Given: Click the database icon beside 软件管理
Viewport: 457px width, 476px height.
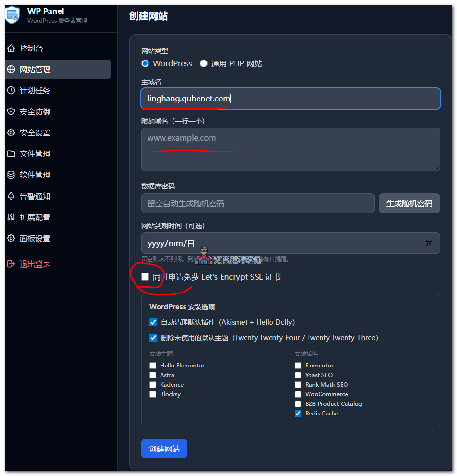Looking at the screenshot, I should click(x=11, y=175).
